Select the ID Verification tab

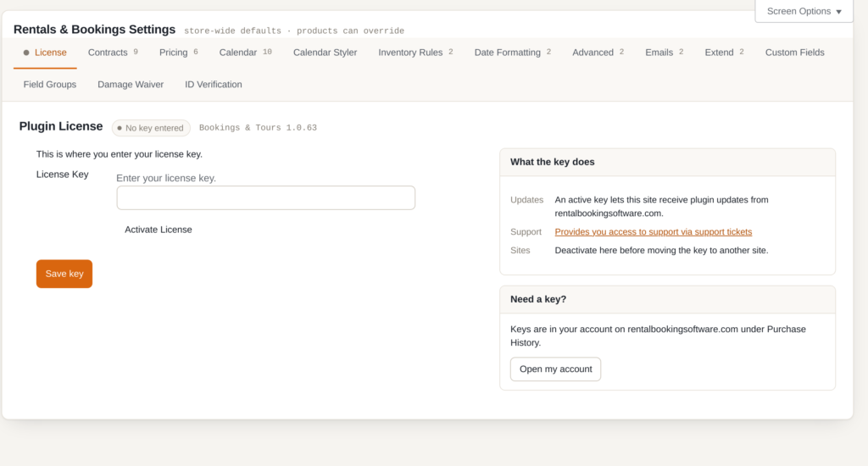pos(213,85)
